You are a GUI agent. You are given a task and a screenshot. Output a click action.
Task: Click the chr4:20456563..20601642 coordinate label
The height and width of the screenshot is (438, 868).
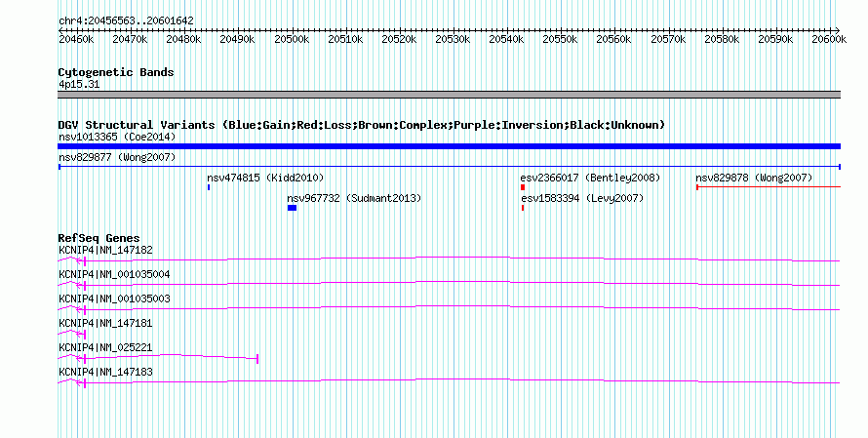[126, 21]
